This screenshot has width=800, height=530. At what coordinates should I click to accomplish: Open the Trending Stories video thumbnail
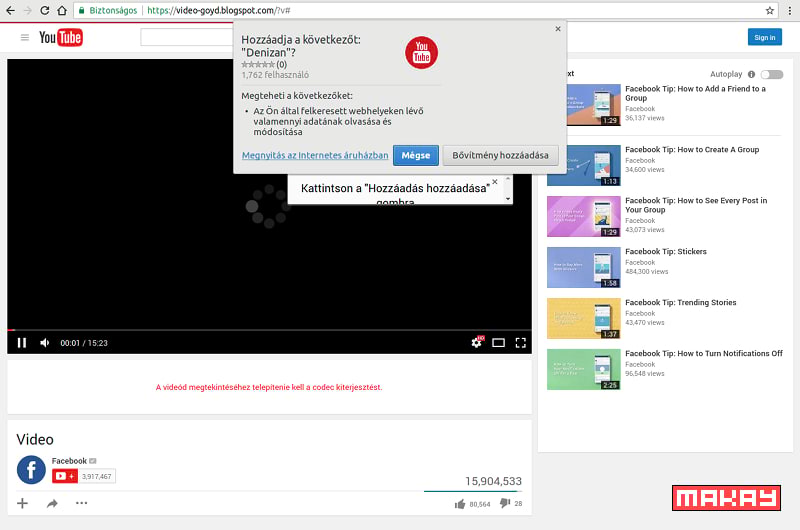[584, 318]
